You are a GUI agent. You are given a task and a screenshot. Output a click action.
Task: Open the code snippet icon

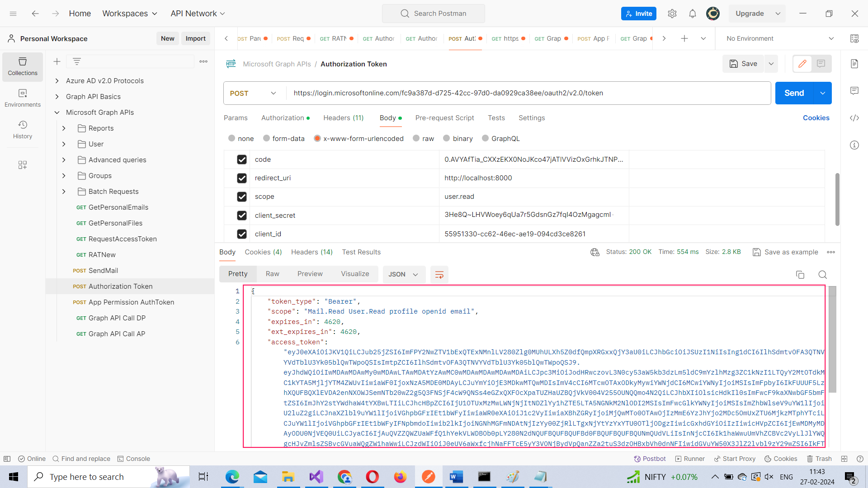coord(854,118)
